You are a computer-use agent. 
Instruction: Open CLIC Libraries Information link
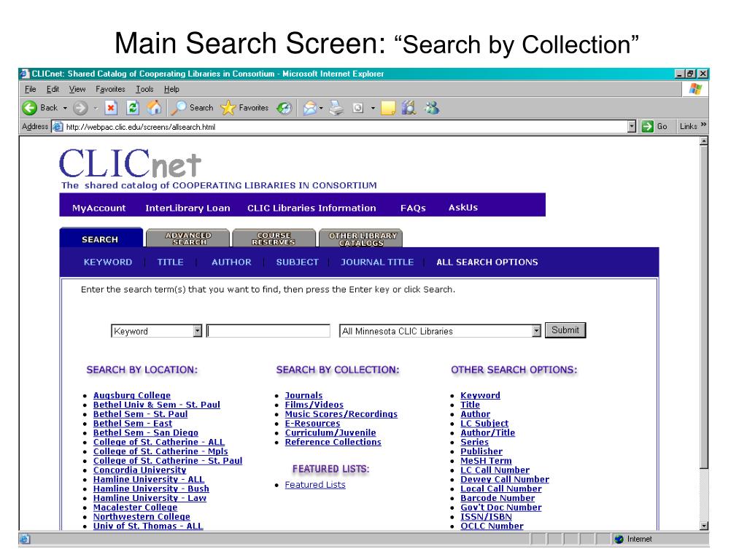[x=311, y=208]
